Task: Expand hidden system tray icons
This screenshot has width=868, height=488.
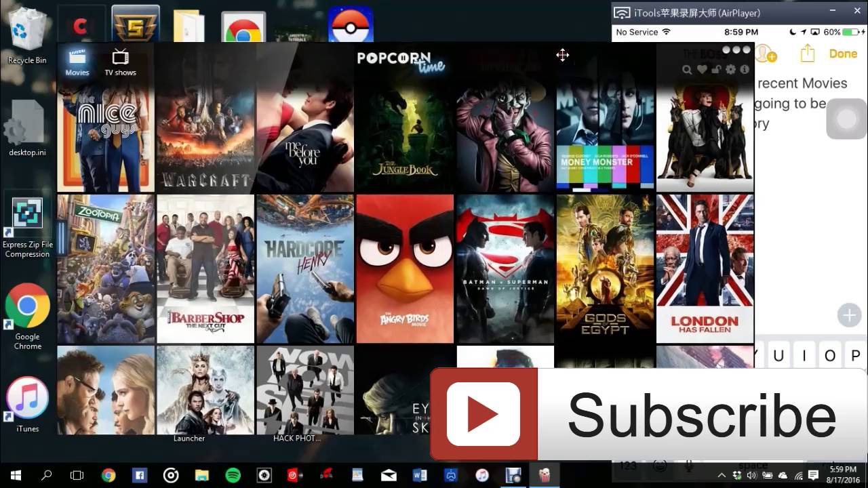Action: coord(722,475)
